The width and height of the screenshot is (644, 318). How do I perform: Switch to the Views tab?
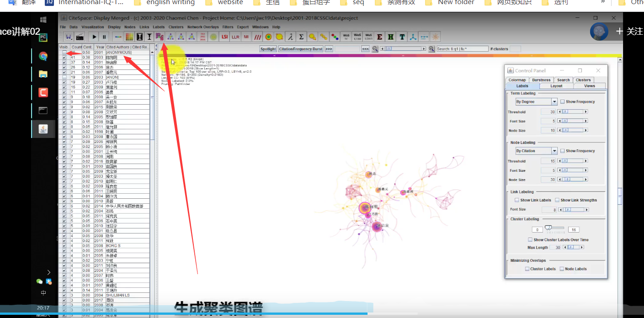(x=590, y=86)
